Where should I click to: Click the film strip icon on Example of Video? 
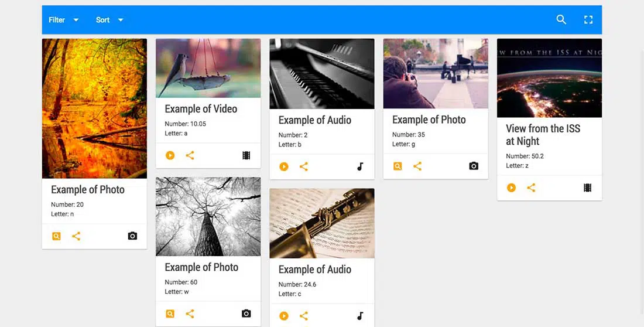pos(246,155)
